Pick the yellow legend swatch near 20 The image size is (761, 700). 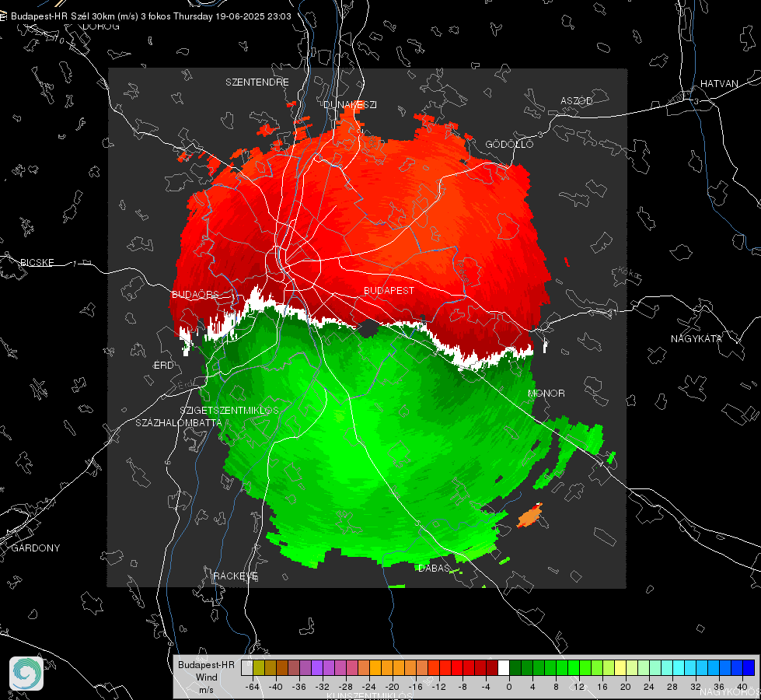[620, 667]
